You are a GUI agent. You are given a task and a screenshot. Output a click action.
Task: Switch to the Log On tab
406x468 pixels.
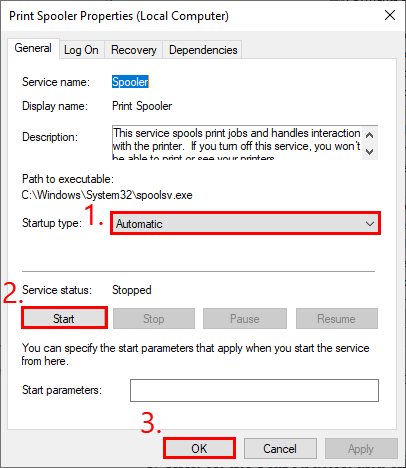81,50
